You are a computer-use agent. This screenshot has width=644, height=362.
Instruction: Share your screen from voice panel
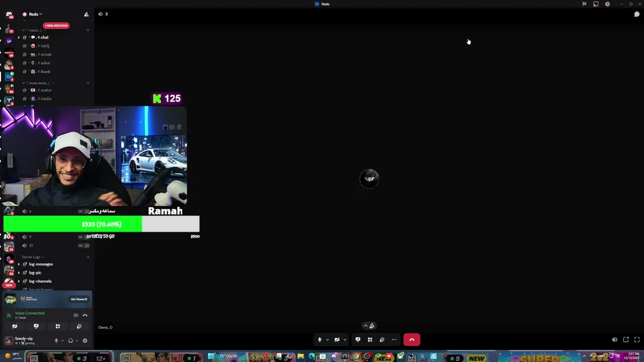click(x=36, y=326)
